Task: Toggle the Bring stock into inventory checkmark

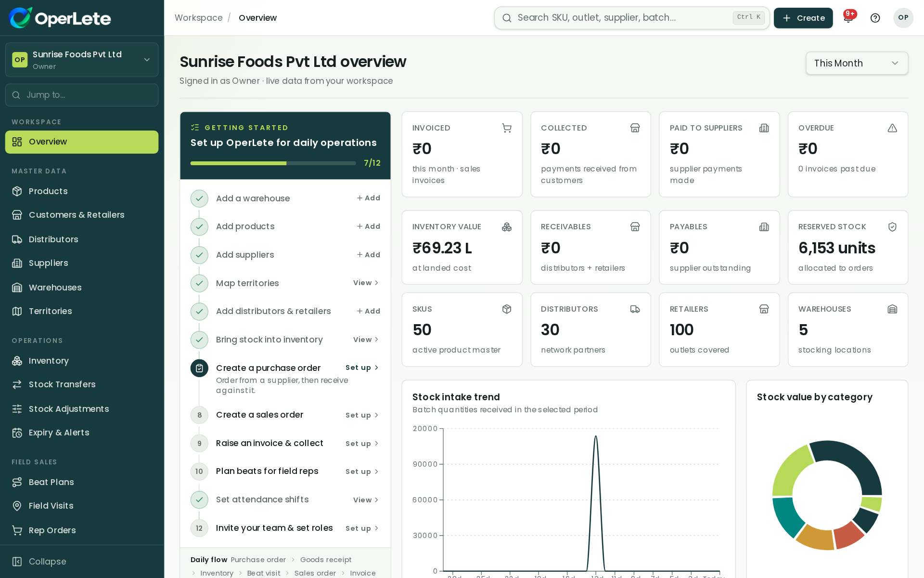Action: pos(199,340)
